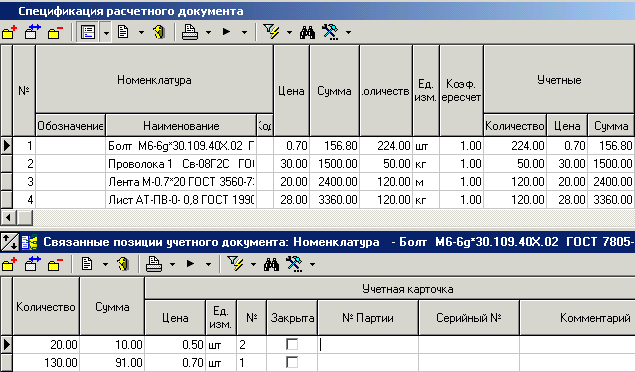Copy record in linked positions toolbar
Viewport: 635px width, 372px height.
tap(32, 264)
